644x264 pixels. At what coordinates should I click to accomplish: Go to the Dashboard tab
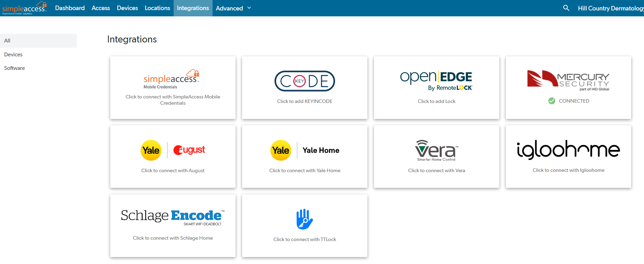tap(70, 8)
